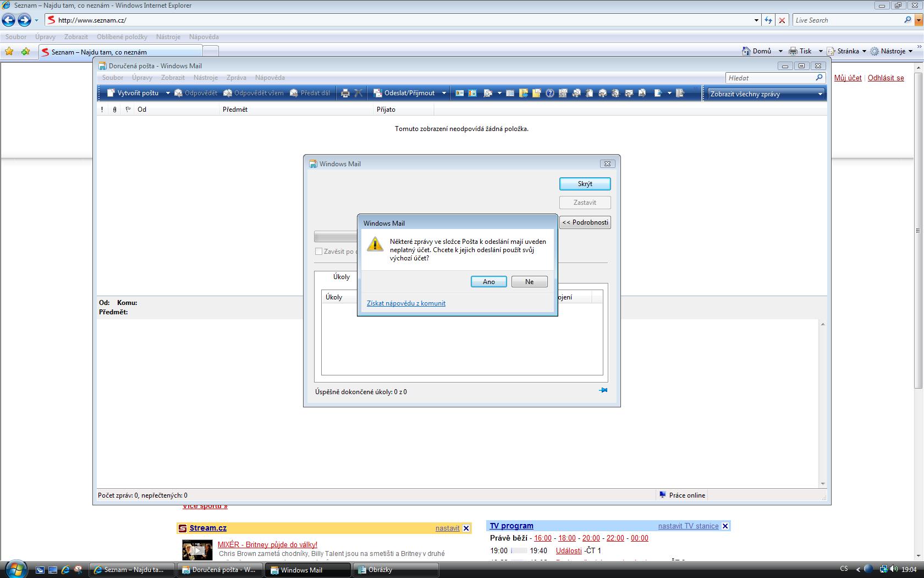The height and width of the screenshot is (578, 924).
Task: Open the Soubor menu in Windows Mail
Action: tap(113, 78)
